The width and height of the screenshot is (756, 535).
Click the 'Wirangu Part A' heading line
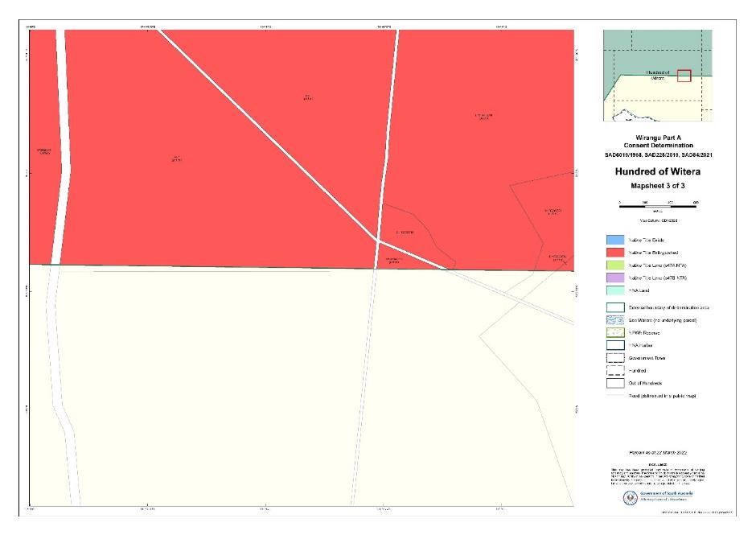[x=658, y=138]
